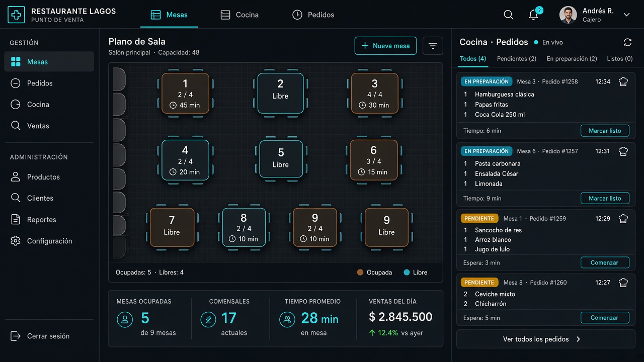Expand the user account dropdown chevron

[x=626, y=15]
